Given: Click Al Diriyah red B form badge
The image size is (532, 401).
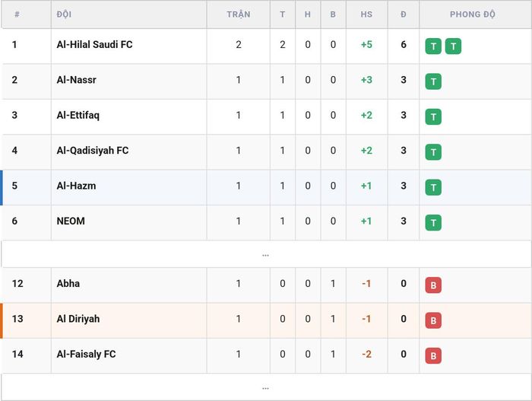Looking at the screenshot, I should click(433, 320).
